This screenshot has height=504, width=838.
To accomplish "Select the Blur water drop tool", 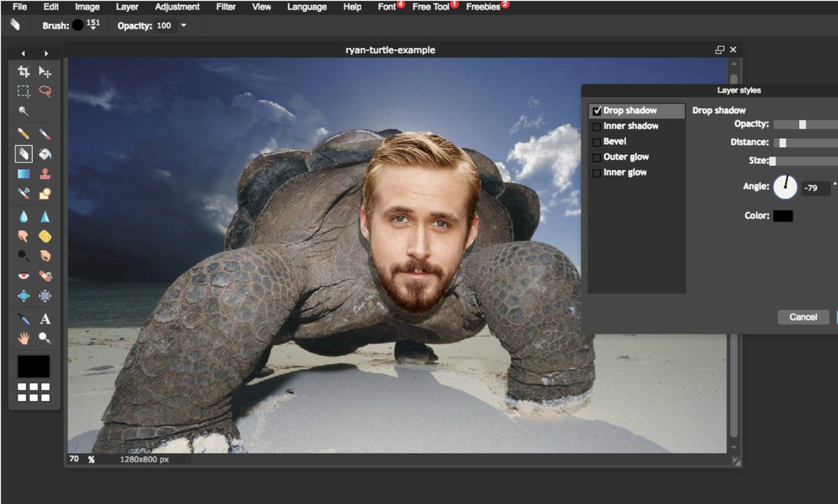I will click(24, 216).
